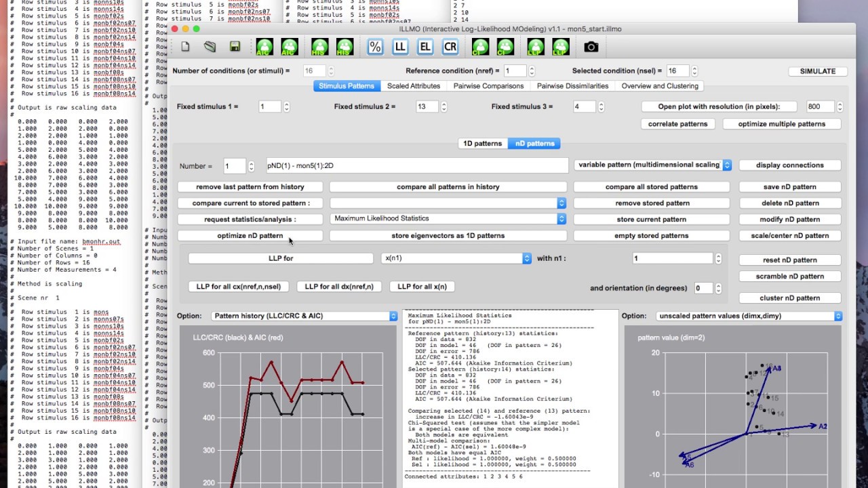
Task: Toggle the percent (%) toolbar icon
Action: tap(375, 47)
